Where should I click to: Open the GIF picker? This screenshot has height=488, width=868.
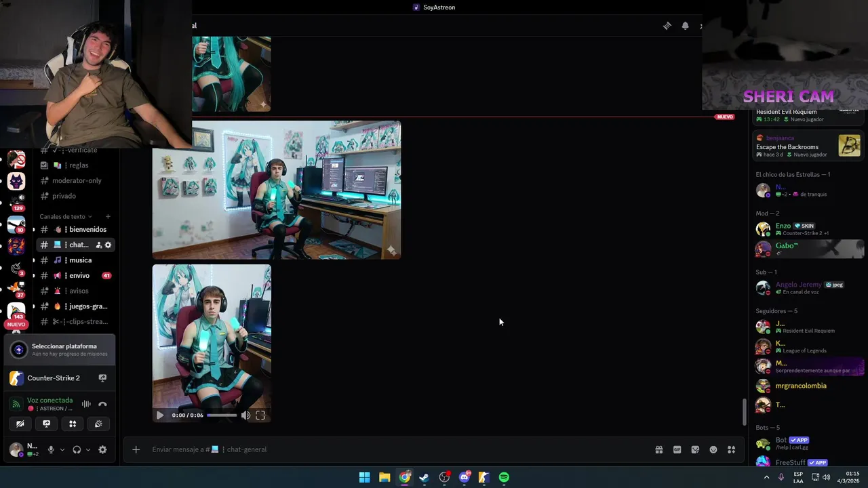pos(677,449)
